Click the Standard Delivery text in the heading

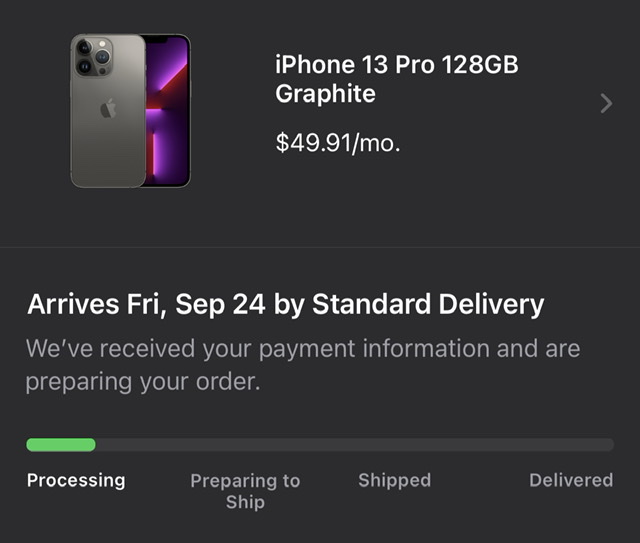coord(428,304)
